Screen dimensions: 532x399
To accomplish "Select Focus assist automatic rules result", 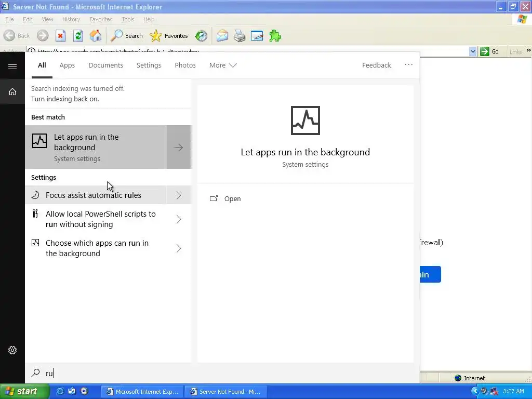I will 96,195.
